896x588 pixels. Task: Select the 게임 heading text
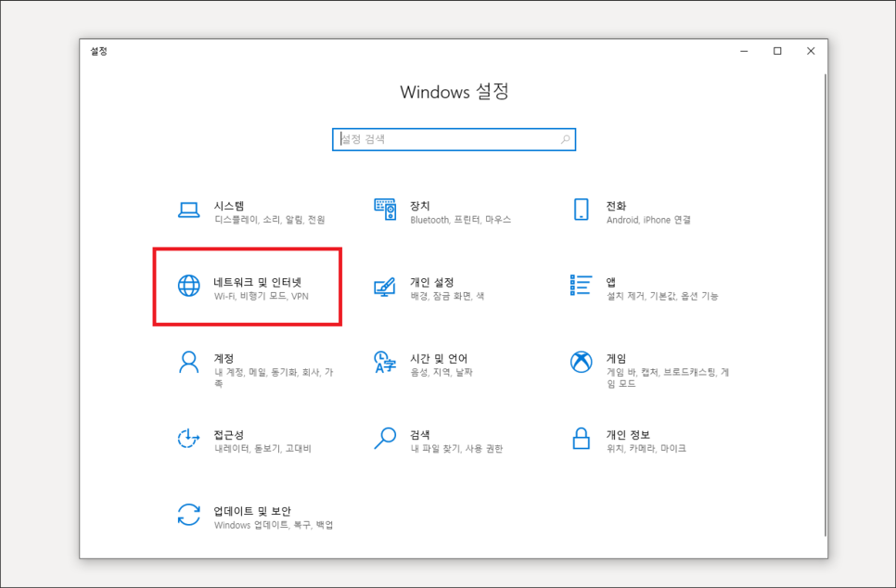(616, 358)
